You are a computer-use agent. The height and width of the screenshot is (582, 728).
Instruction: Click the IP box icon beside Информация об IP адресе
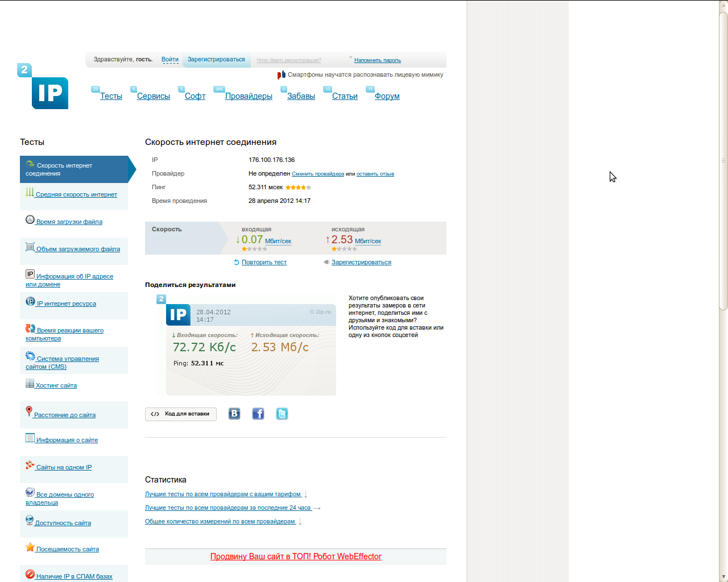pyautogui.click(x=30, y=274)
